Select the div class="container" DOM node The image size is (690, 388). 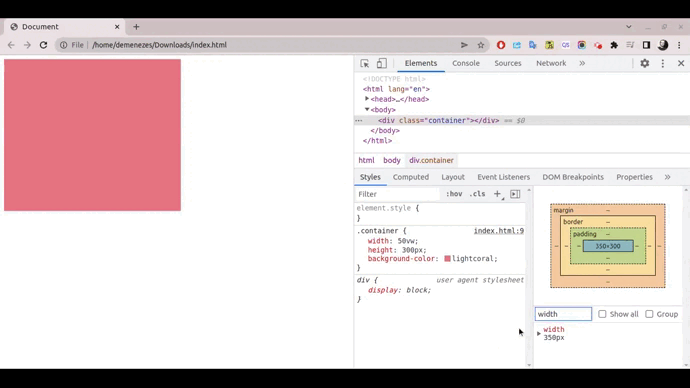point(438,120)
